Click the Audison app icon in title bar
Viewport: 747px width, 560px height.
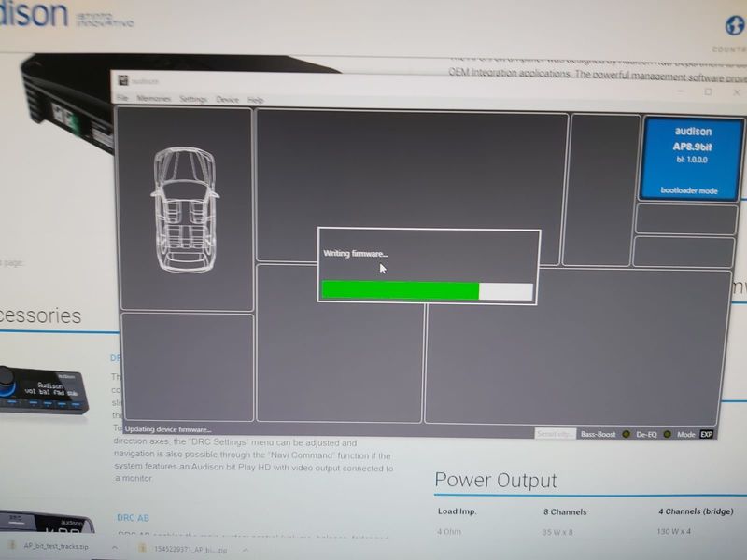click(x=123, y=80)
